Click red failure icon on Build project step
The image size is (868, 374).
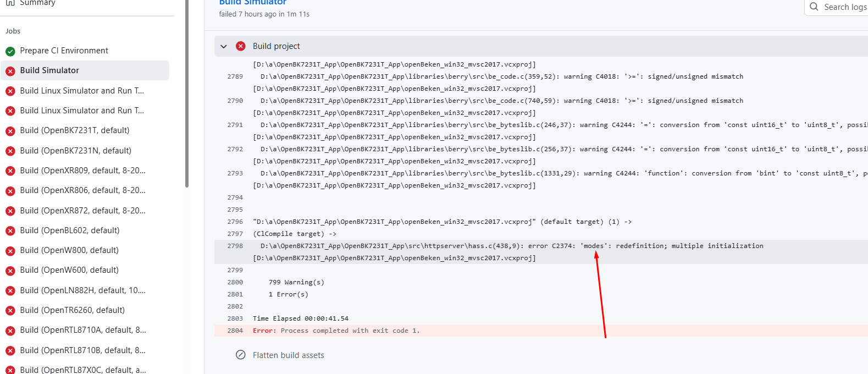coord(241,46)
